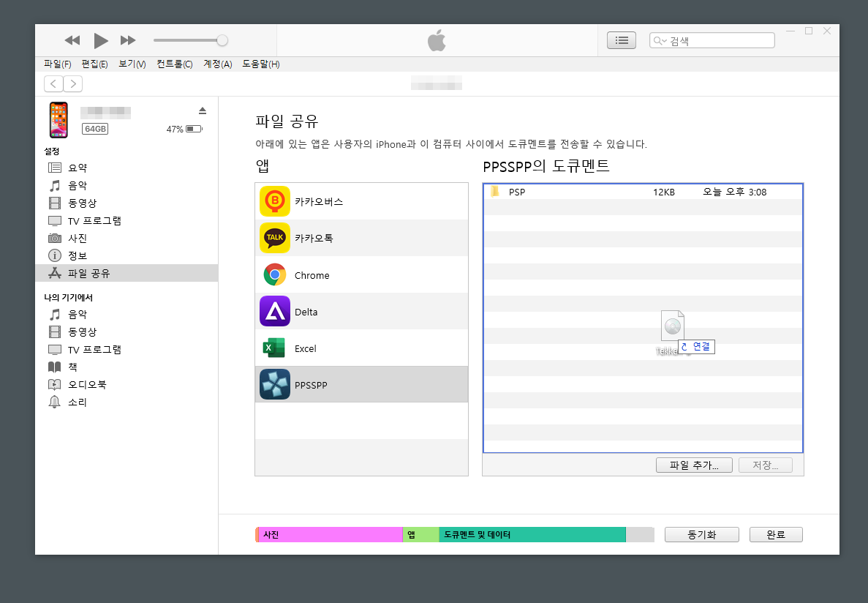868x603 pixels.
Task: Click the Excel app icon
Action: pos(274,348)
